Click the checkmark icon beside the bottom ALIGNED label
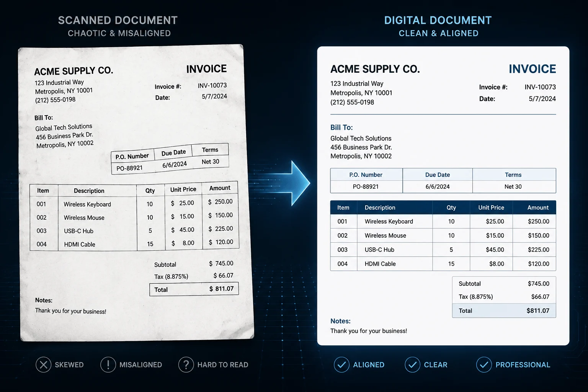This screenshot has height=392, width=588. [x=341, y=365]
